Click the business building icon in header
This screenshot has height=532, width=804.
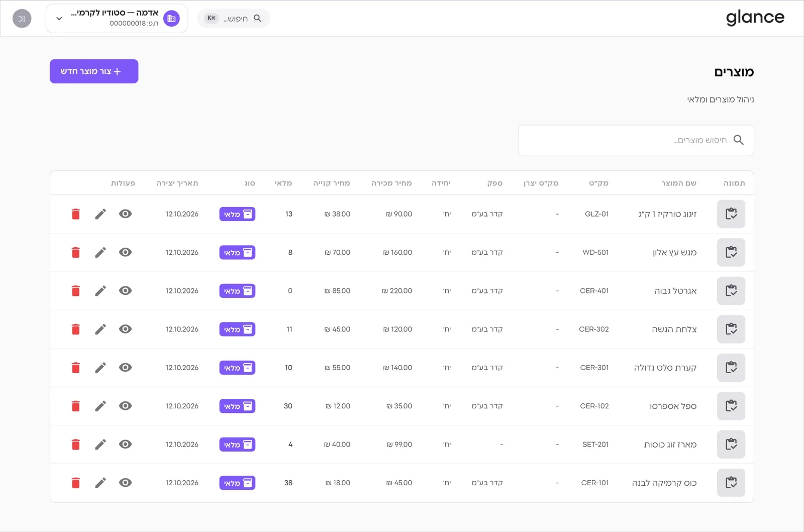(x=171, y=19)
